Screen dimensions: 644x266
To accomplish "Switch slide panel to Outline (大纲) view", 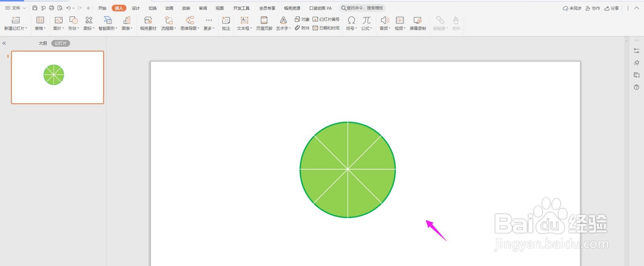I will coord(43,43).
